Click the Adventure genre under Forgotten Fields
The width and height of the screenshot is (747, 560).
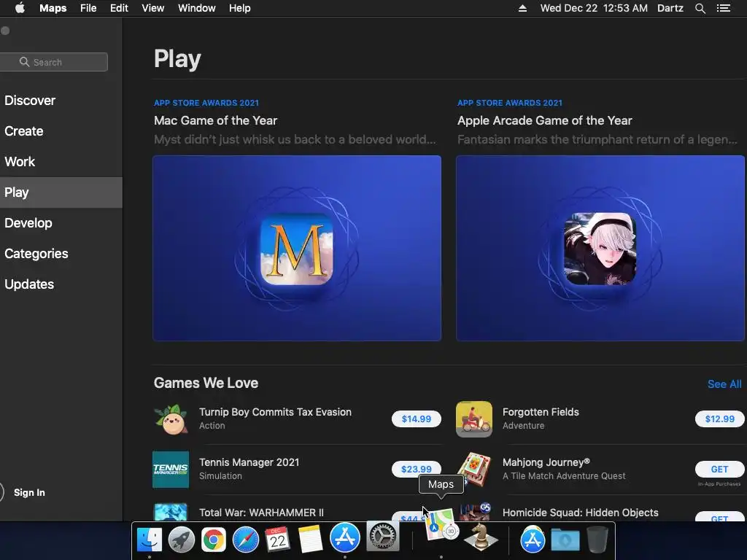(x=523, y=426)
